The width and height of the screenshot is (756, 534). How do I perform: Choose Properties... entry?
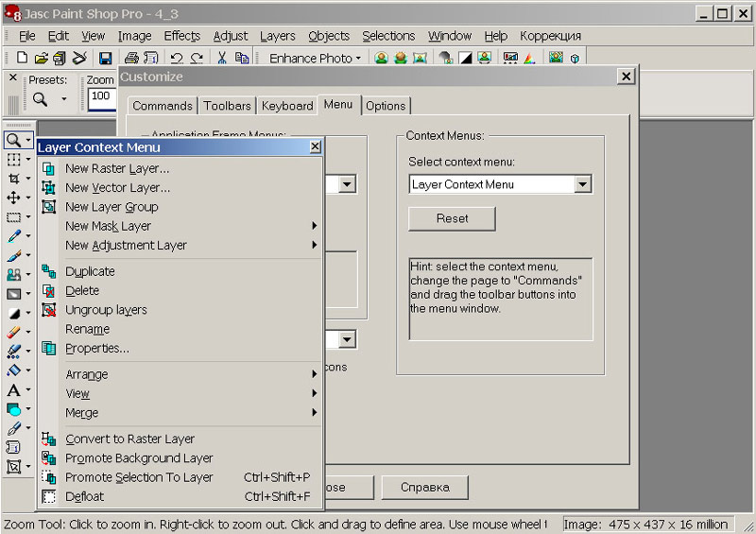[x=180, y=349]
